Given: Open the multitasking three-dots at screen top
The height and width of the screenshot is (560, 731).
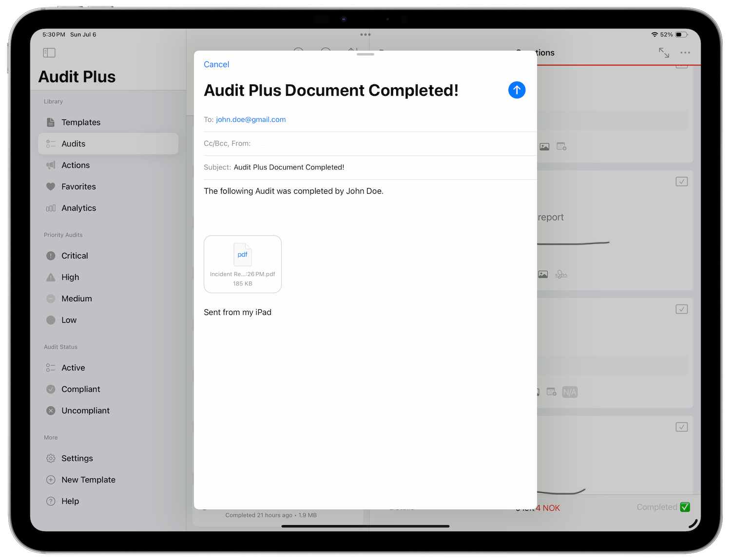Looking at the screenshot, I should click(365, 35).
